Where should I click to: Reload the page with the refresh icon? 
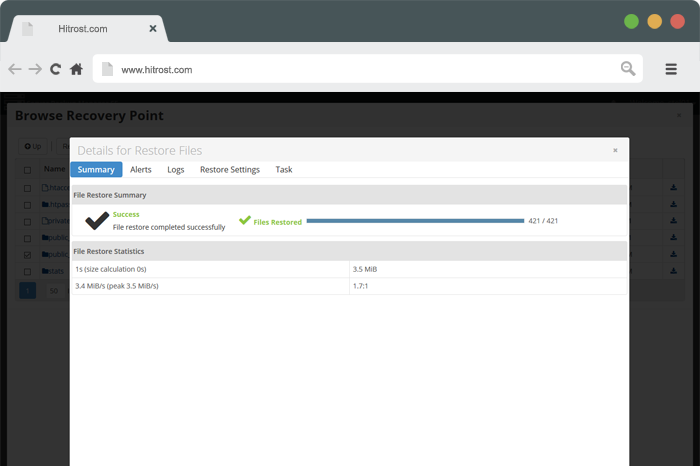(56, 69)
